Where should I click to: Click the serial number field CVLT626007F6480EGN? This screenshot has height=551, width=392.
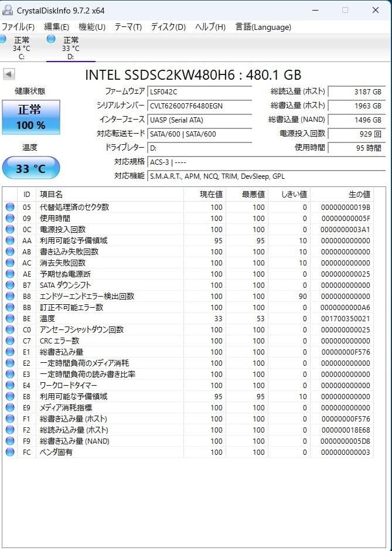pos(199,106)
